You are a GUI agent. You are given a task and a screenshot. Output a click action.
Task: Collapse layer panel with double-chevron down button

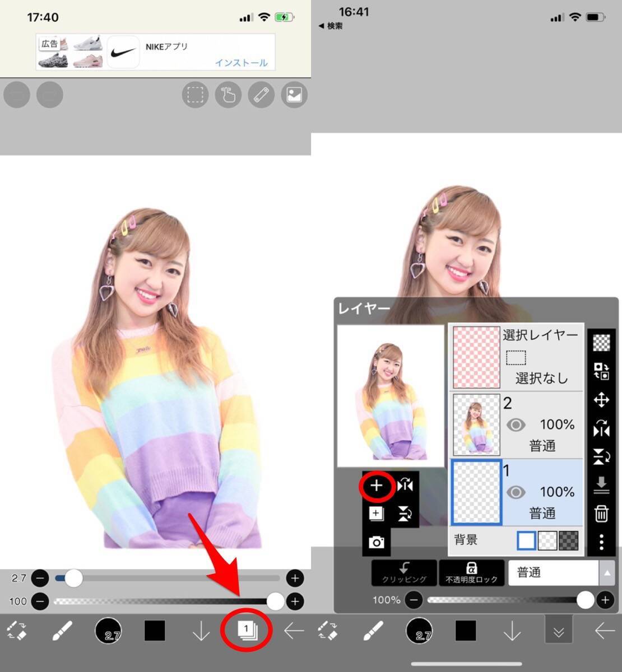559,632
